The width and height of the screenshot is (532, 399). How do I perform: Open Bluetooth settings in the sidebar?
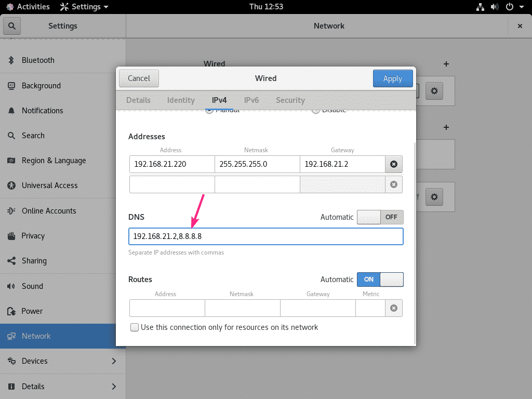[x=39, y=60]
